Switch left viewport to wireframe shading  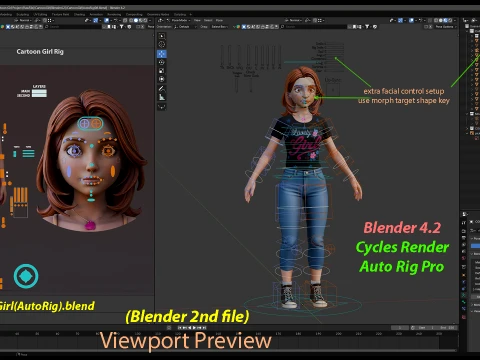131,20
